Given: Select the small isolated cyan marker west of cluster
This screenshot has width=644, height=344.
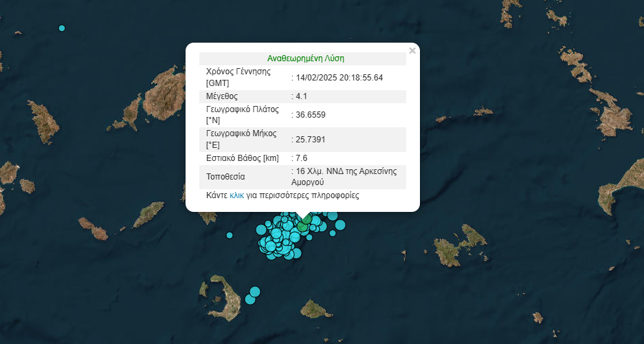Looking at the screenshot, I should (x=230, y=235).
